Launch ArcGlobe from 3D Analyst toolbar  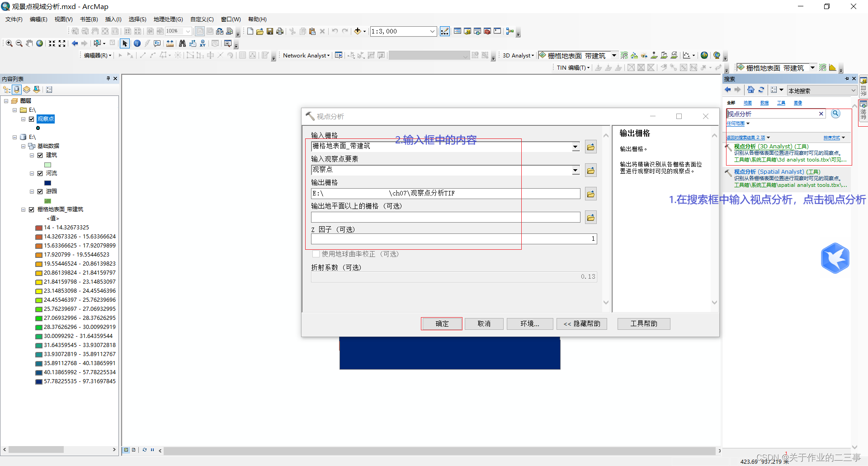717,56
